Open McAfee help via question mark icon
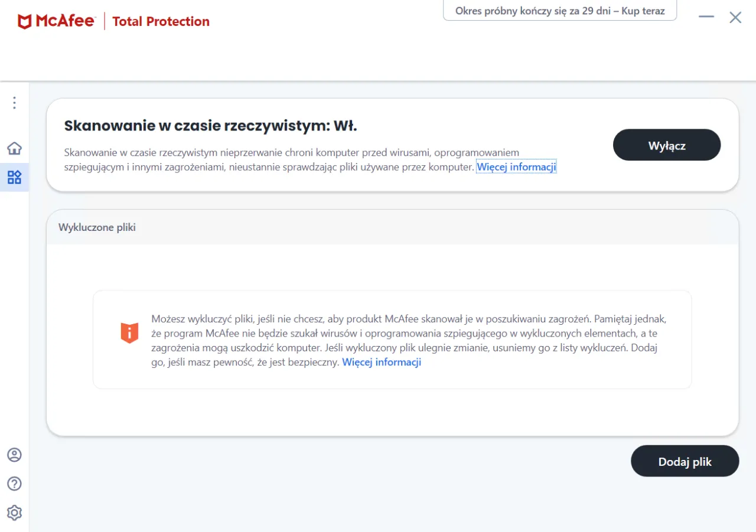The image size is (756, 532). tap(14, 484)
